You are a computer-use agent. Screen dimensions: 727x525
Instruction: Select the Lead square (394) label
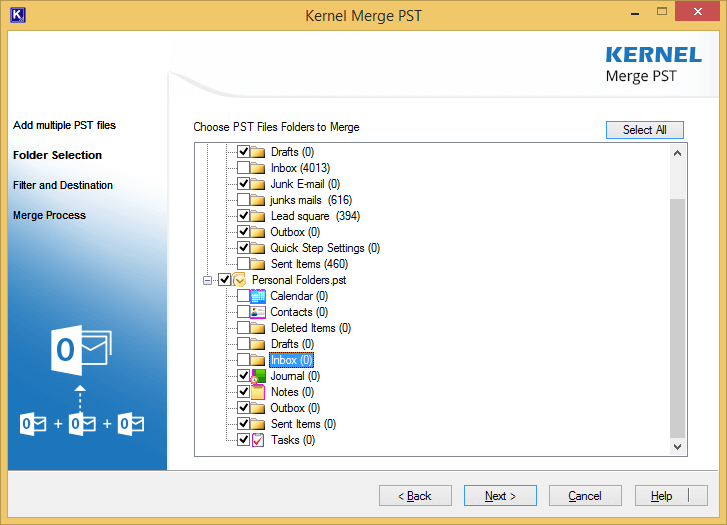tap(315, 216)
